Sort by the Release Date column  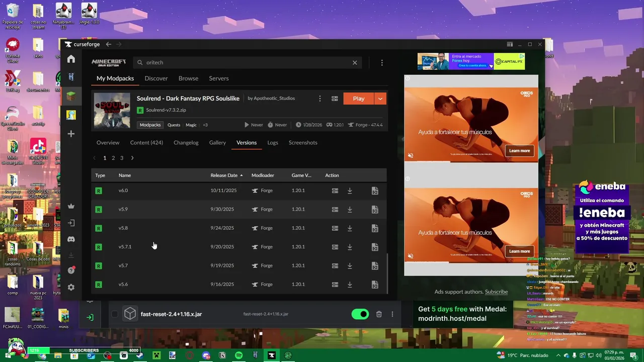pyautogui.click(x=226, y=175)
